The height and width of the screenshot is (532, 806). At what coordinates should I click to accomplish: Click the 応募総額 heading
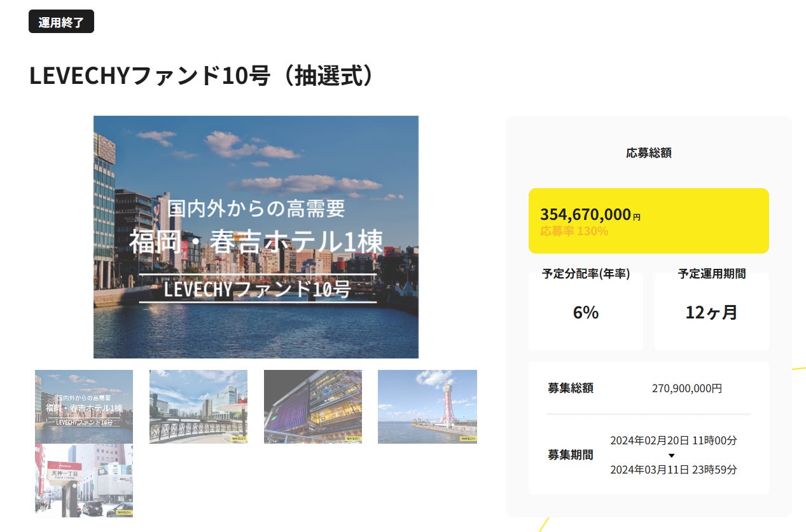[x=649, y=153]
